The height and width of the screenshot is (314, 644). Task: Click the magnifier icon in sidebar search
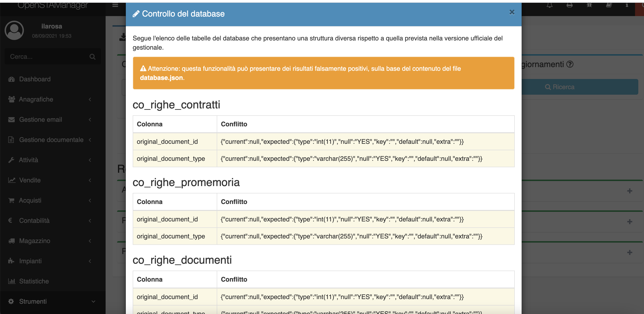click(93, 57)
